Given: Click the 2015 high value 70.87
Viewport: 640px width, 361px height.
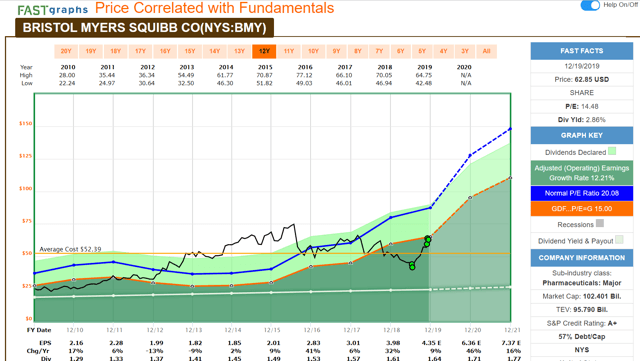Looking at the screenshot, I should [264, 75].
